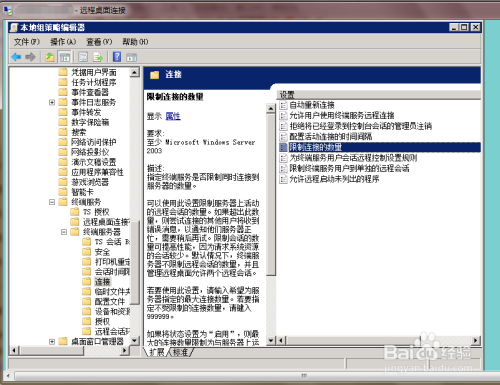Click the folder icon beside 智能卡
The image size is (500, 385).
click(x=63, y=192)
